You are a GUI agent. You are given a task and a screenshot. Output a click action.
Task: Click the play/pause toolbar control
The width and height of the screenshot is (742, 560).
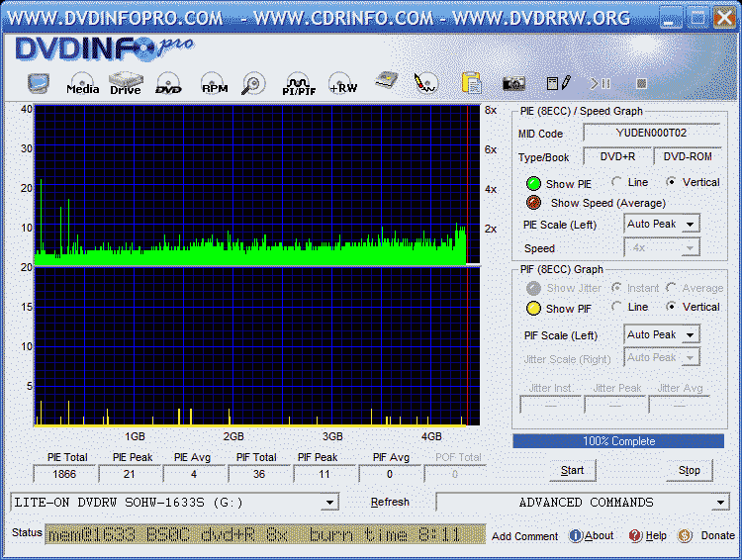[x=601, y=84]
